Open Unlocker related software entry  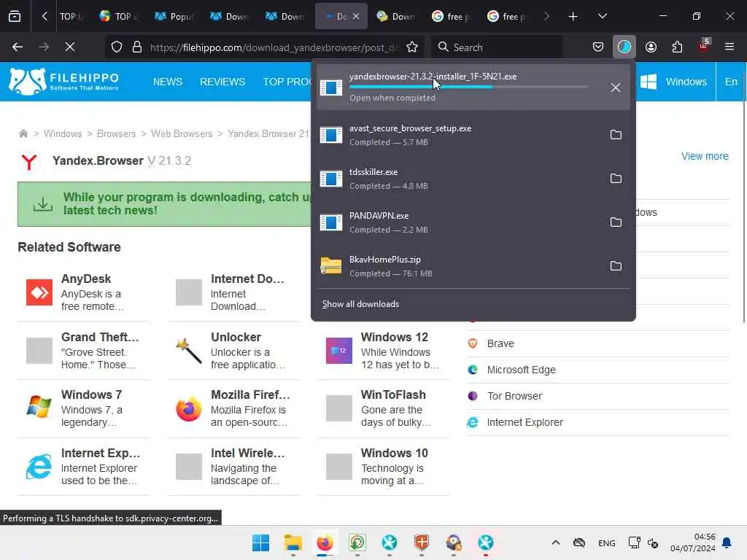coord(233,351)
